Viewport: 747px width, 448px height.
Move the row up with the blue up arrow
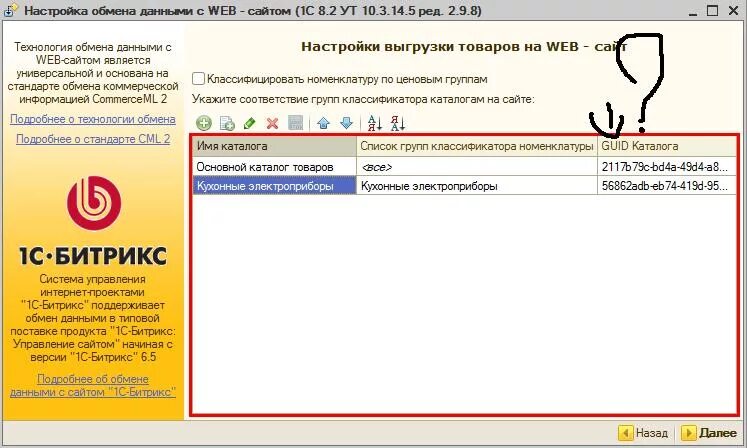pyautogui.click(x=323, y=123)
